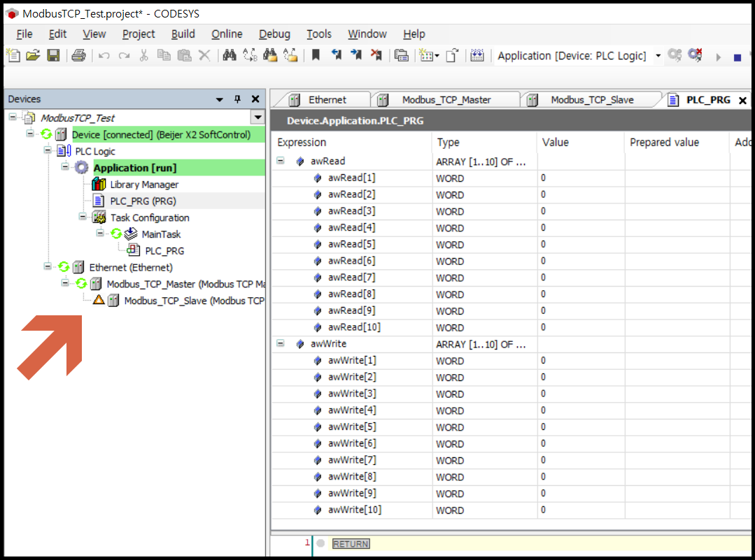Click the warning icon next to Modbus_TCP_Slave
The height and width of the screenshot is (560, 755).
pyautogui.click(x=97, y=299)
